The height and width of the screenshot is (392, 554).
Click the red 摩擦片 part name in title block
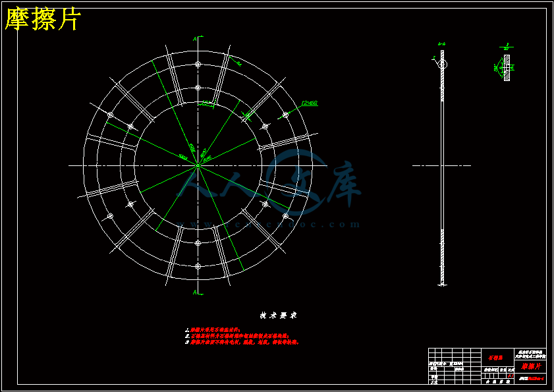point(530,366)
